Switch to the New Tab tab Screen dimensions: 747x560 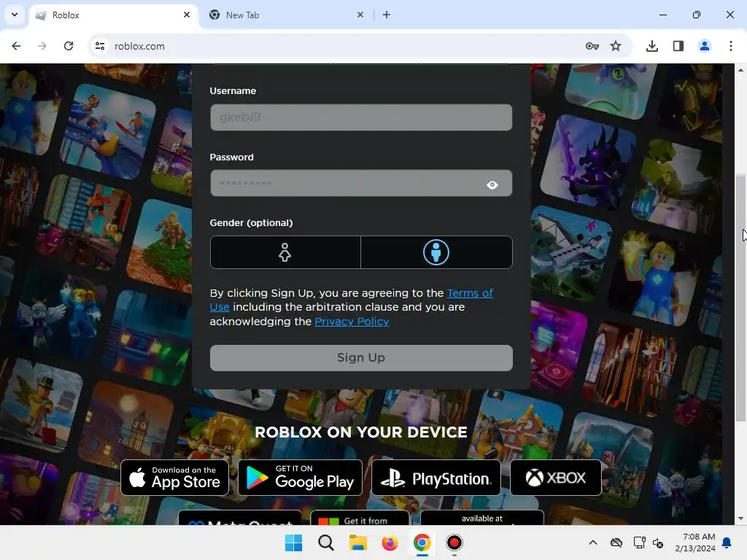[286, 15]
